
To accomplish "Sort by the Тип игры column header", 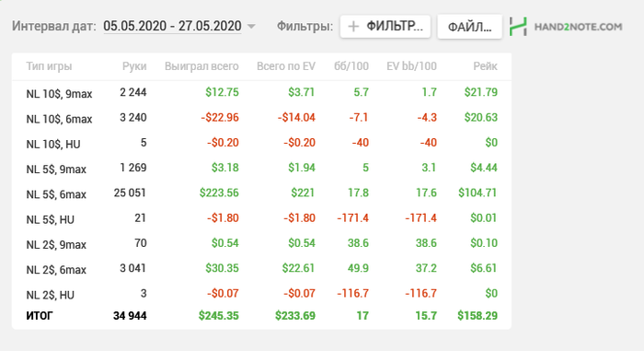I will click(49, 66).
